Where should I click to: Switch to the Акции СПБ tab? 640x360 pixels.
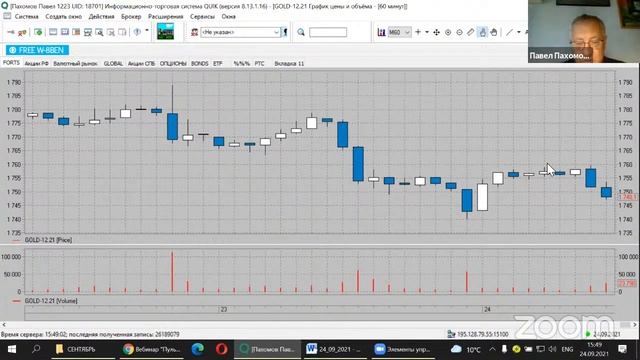141,64
